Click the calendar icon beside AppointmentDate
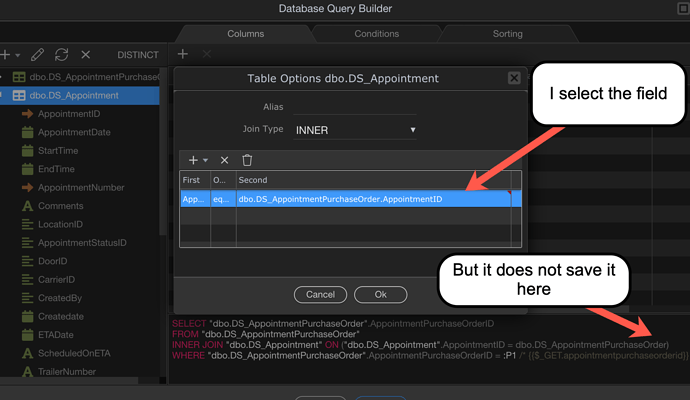Image resolution: width=690 pixels, height=400 pixels. click(28, 133)
